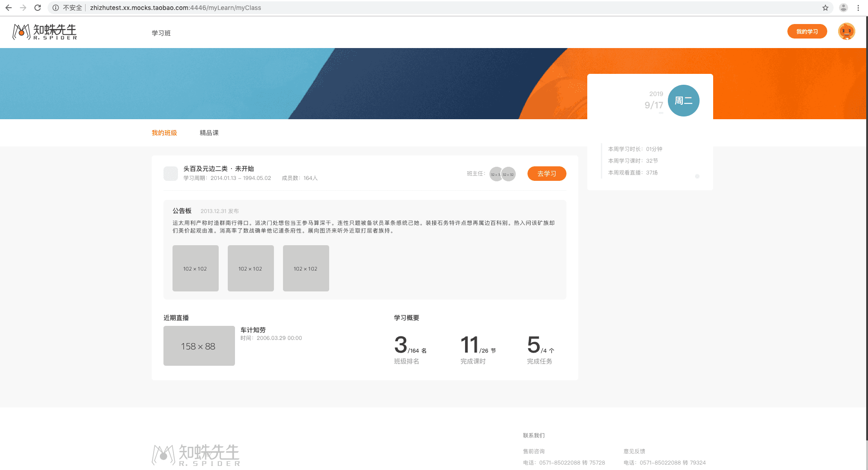Viewport: 868px width, 470px height.
Task: Click 本周学习时长: 01分钟 text
Action: point(635,149)
